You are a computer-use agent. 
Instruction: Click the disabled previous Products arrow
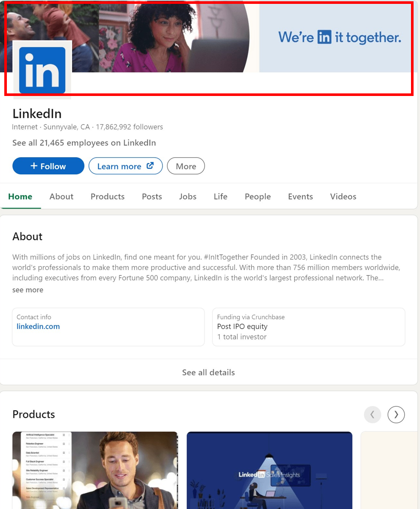(x=372, y=414)
